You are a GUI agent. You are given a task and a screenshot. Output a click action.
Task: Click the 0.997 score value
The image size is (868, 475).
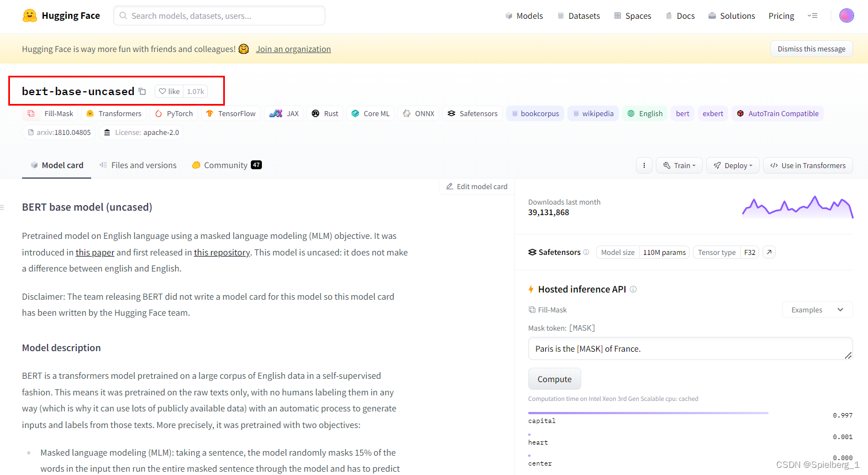click(x=843, y=415)
